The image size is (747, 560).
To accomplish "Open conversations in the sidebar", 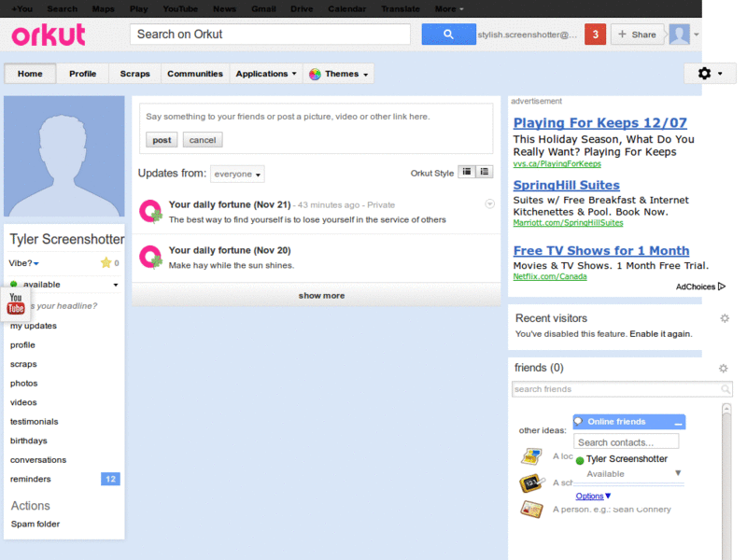I will (38, 460).
